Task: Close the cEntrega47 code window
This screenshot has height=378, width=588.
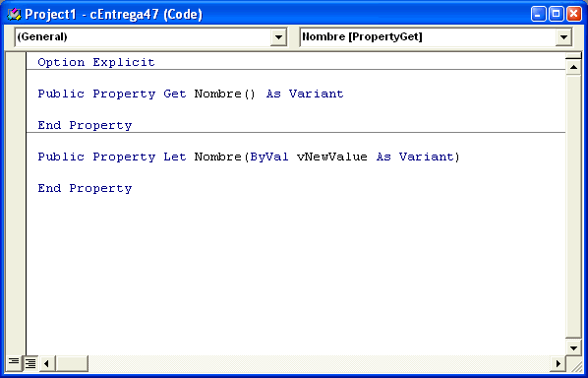Action: [574, 14]
